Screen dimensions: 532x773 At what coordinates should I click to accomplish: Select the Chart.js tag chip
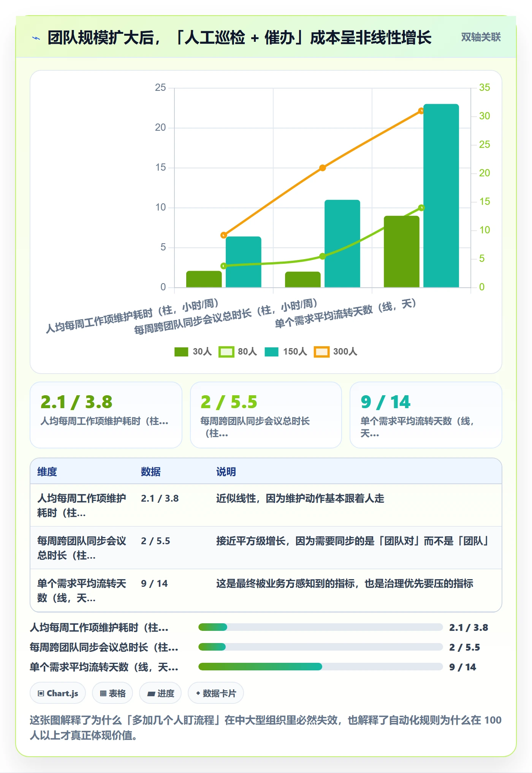[x=58, y=693]
